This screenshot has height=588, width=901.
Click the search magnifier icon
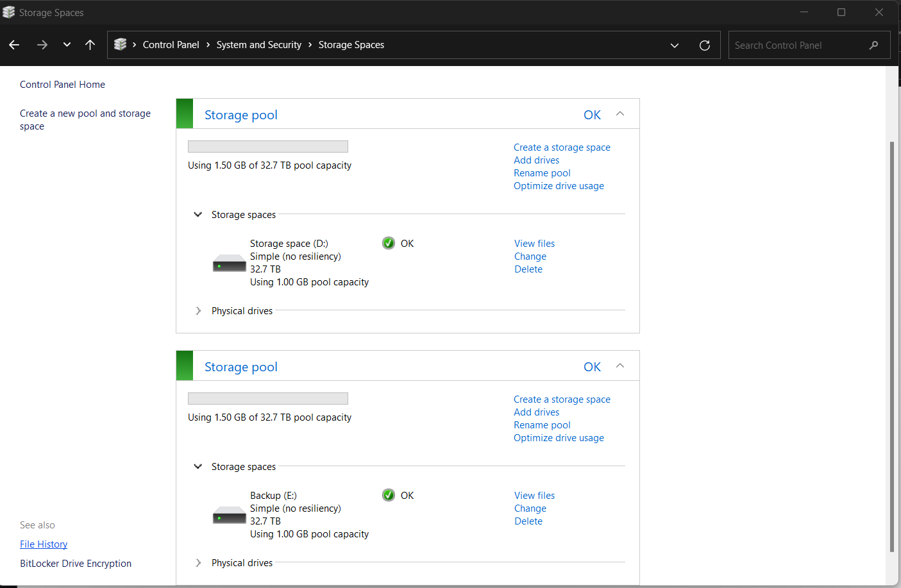(x=873, y=45)
